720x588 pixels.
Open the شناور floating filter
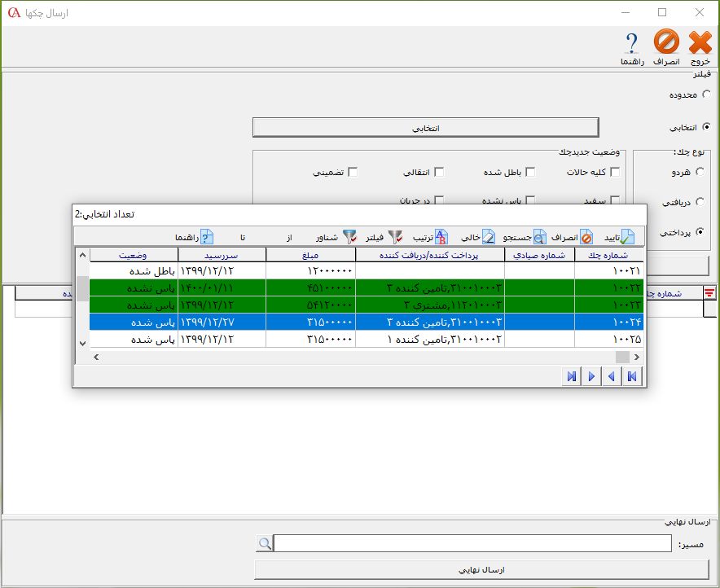pos(349,237)
